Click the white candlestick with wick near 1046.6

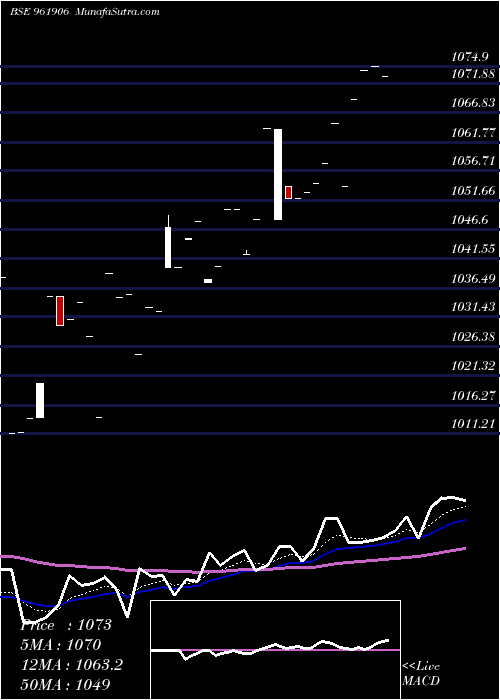[x=168, y=242]
